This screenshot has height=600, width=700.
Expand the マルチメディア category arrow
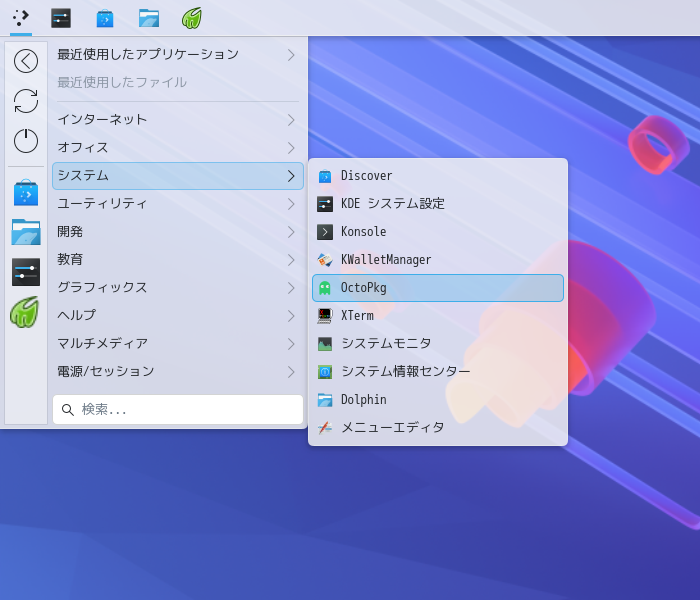click(x=291, y=344)
